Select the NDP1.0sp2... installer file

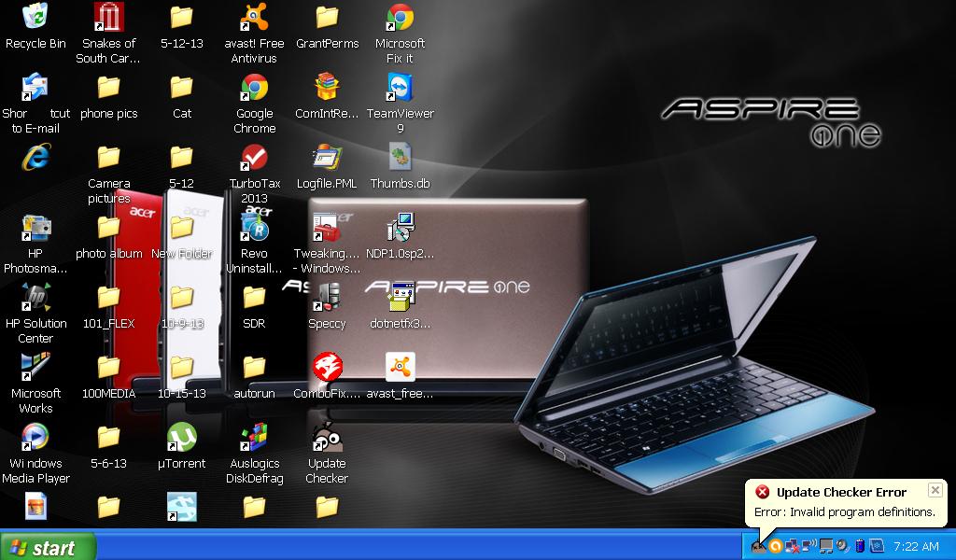[400, 228]
